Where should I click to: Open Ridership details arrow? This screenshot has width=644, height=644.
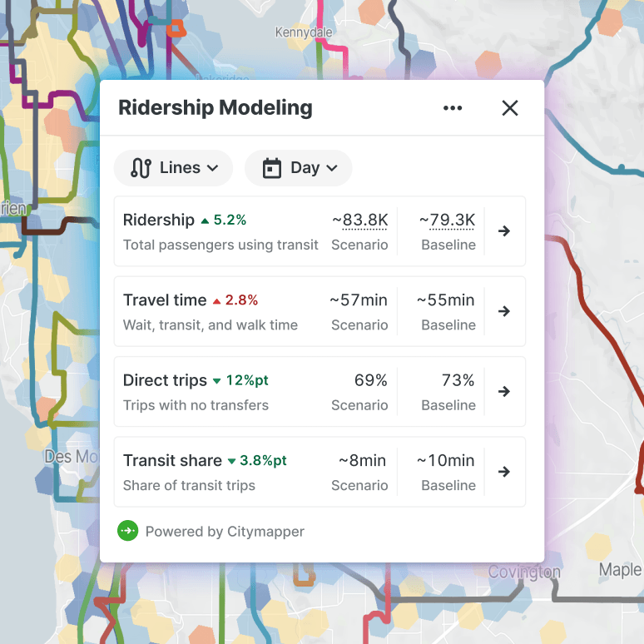click(504, 230)
